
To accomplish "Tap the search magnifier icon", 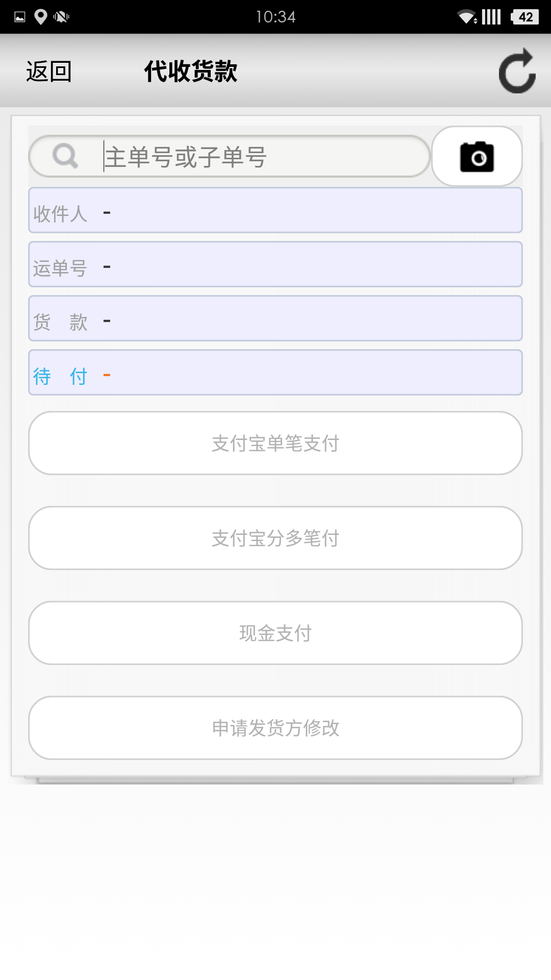I will 65,156.
